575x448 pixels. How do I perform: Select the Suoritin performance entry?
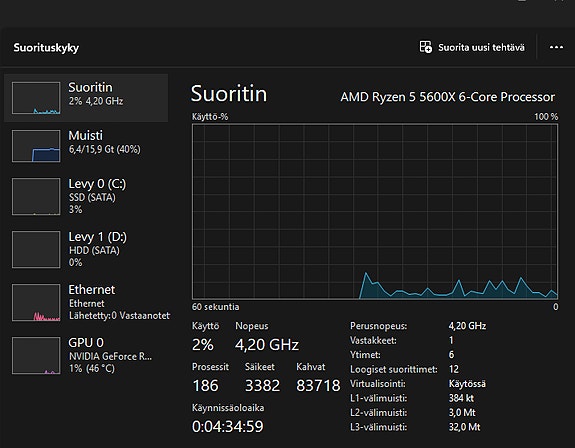point(86,98)
